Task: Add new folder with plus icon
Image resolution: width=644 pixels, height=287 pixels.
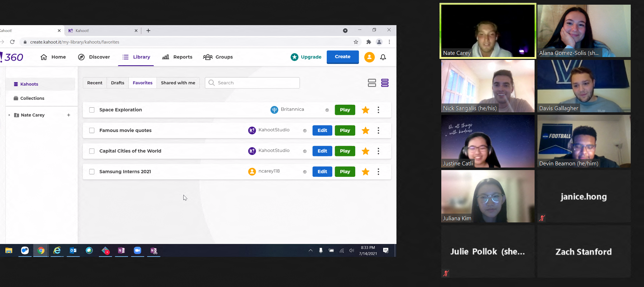Action: [69, 115]
